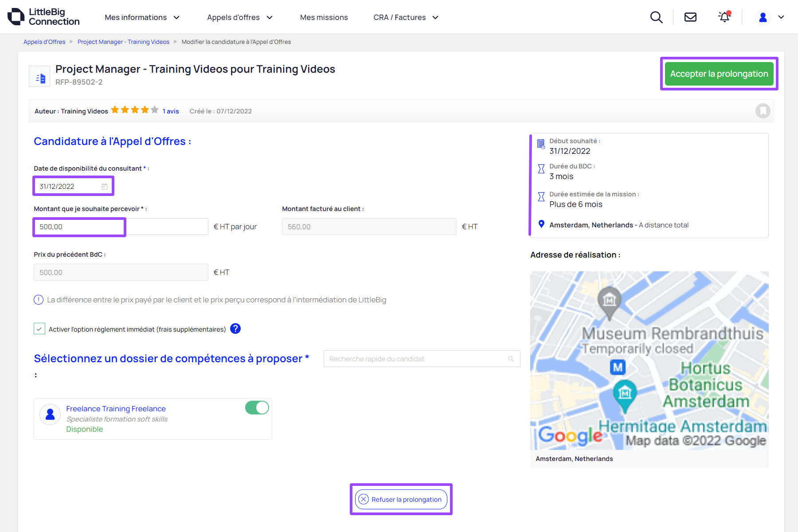The height and width of the screenshot is (532, 798).
Task: Click the Disponible status text
Action: click(84, 429)
